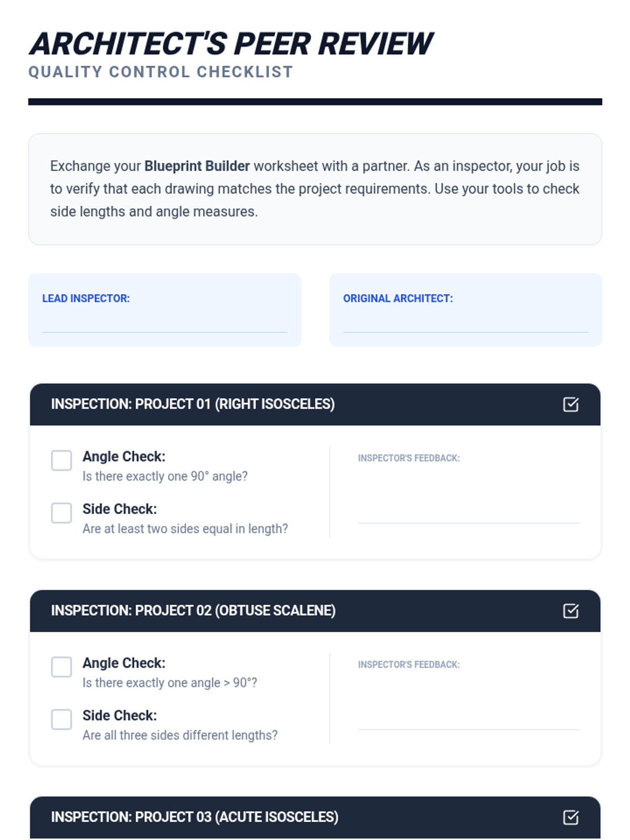The image size is (630, 840).
Task: Click 'Are all three sides different lengths?' text
Action: tap(180, 735)
